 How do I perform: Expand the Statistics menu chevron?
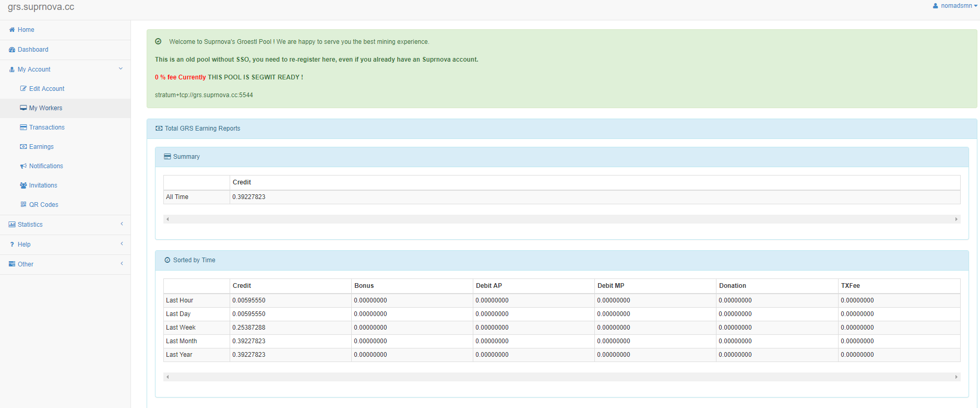[122, 224]
